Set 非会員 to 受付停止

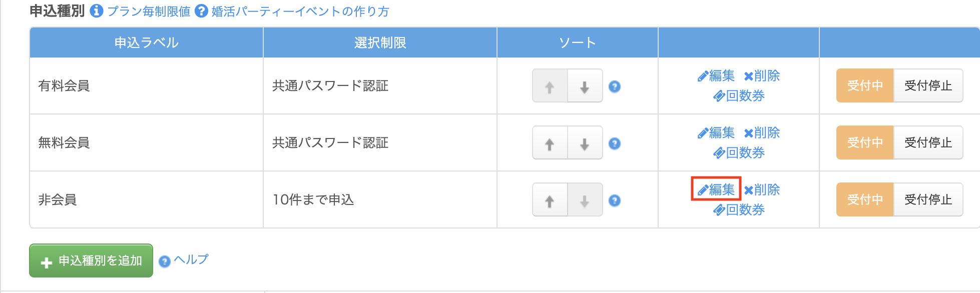pyautogui.click(x=928, y=199)
